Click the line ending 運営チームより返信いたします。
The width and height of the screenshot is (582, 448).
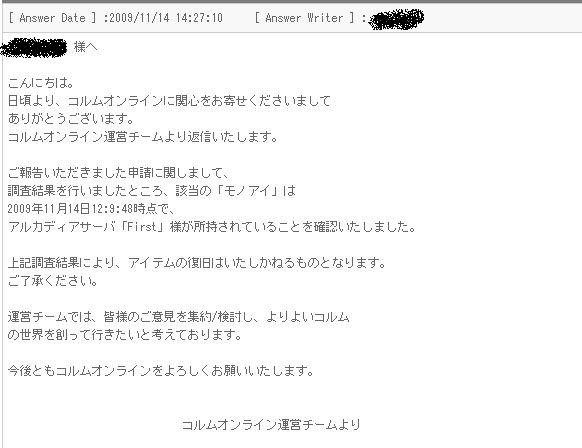pyautogui.click(x=143, y=137)
